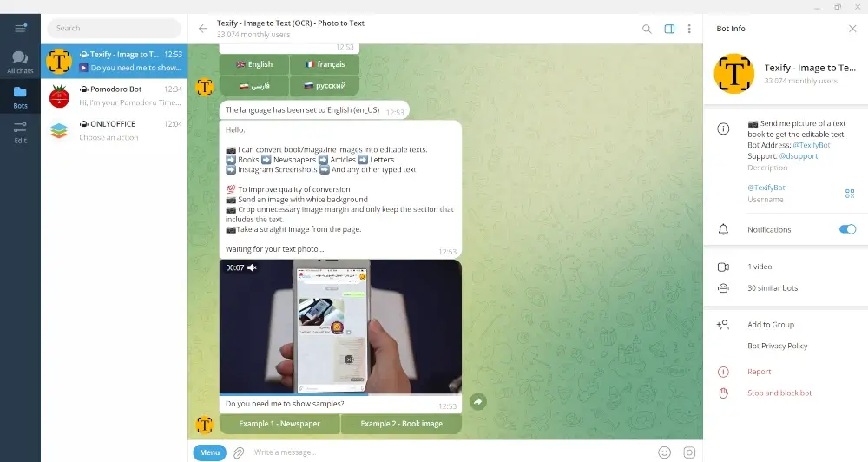The image size is (868, 462).
Task: Maximize the Telegram window
Action: pyautogui.click(x=838, y=7)
